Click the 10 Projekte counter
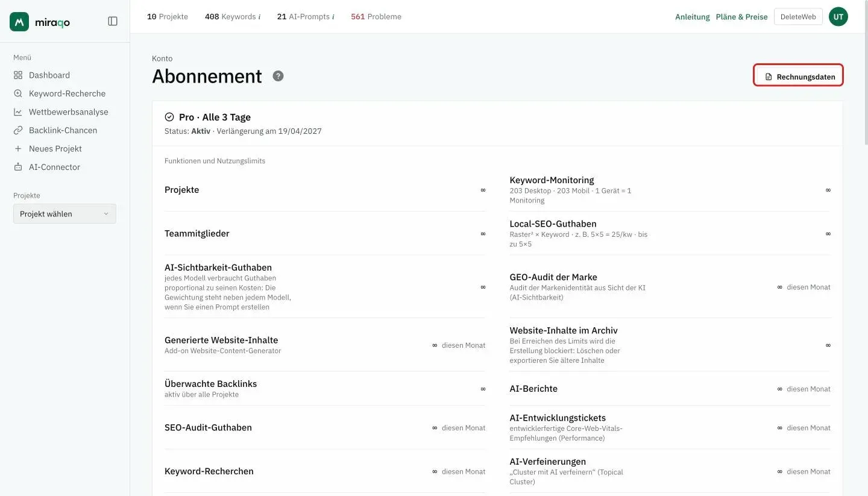Viewport: 868px width, 496px height. tap(168, 17)
